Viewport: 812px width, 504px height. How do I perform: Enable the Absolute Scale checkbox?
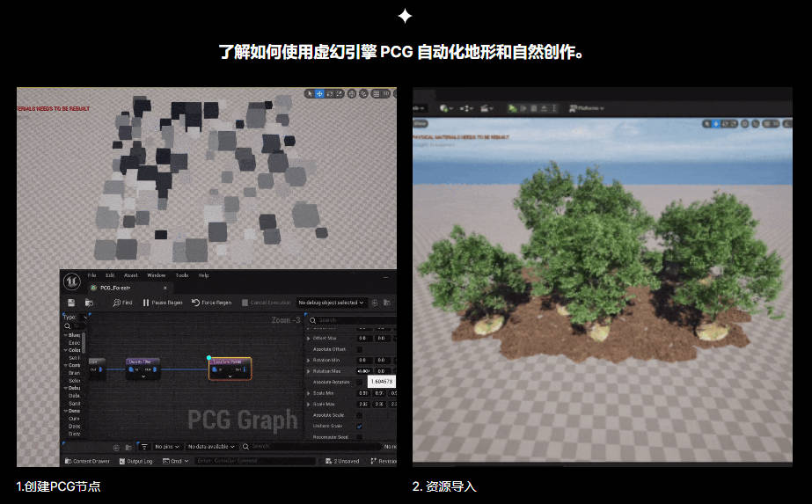[360, 415]
